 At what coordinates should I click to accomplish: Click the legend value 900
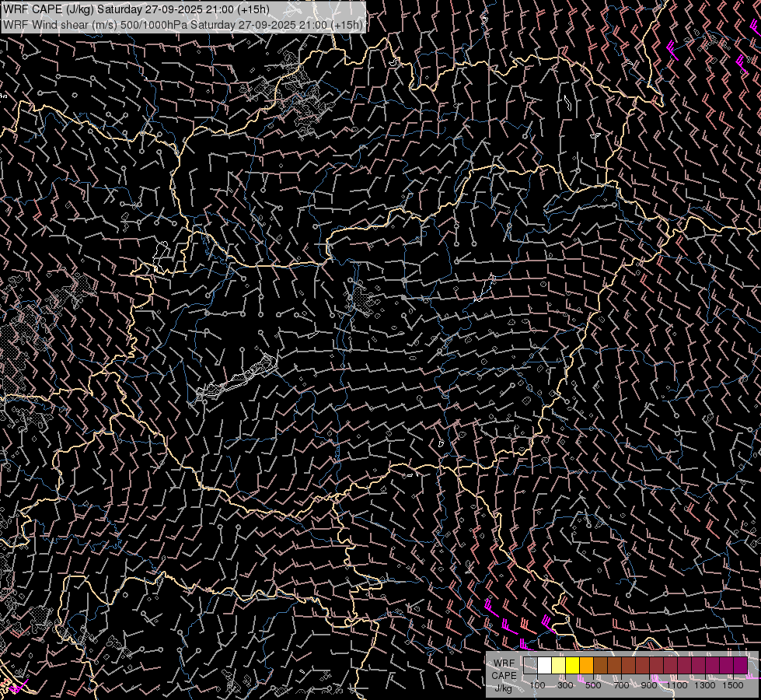click(649, 685)
